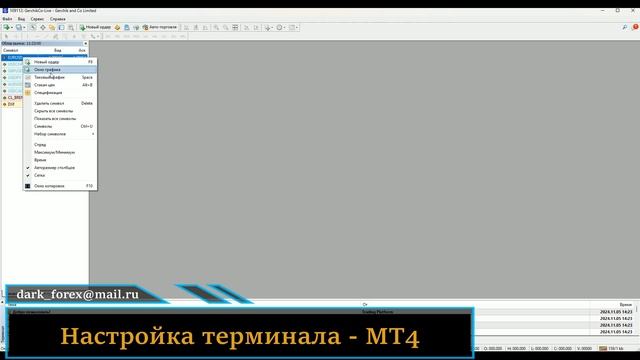Choose Символы in the context menu

[60, 127]
